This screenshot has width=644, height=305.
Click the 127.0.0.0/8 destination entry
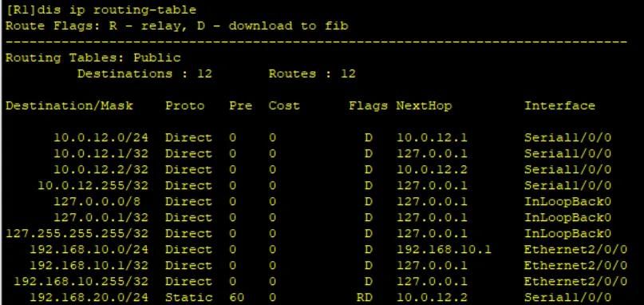101,202
